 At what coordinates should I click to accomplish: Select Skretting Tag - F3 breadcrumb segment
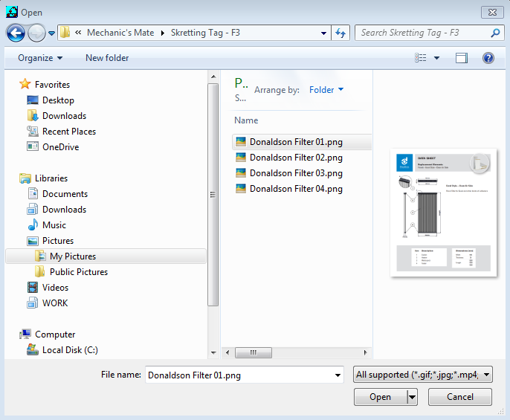tap(205, 33)
